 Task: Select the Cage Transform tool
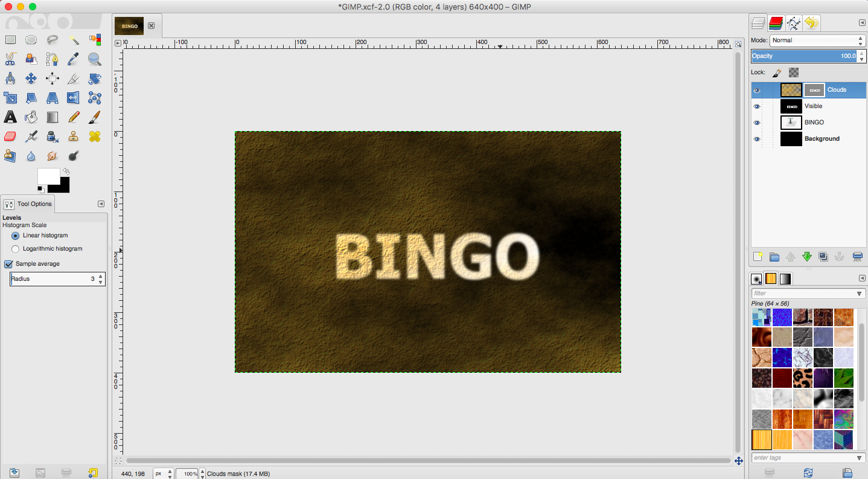(95, 98)
